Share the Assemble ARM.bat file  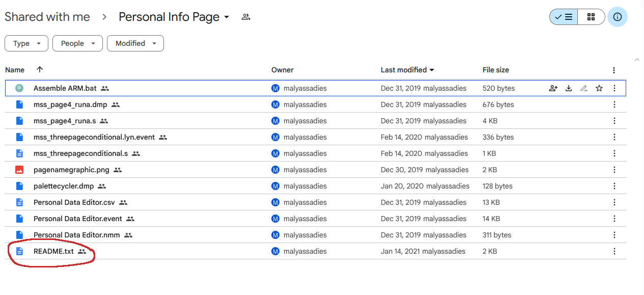tap(553, 88)
